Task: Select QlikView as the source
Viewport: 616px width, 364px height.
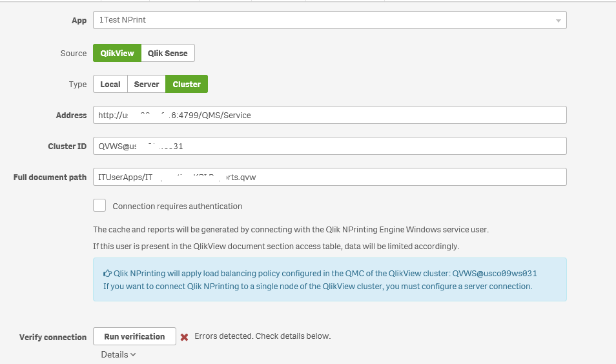Action: click(117, 53)
